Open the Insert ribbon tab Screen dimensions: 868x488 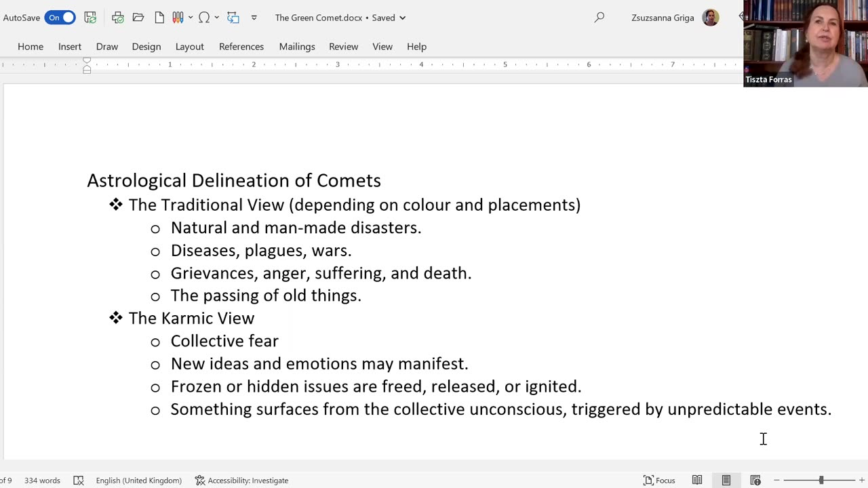[70, 46]
